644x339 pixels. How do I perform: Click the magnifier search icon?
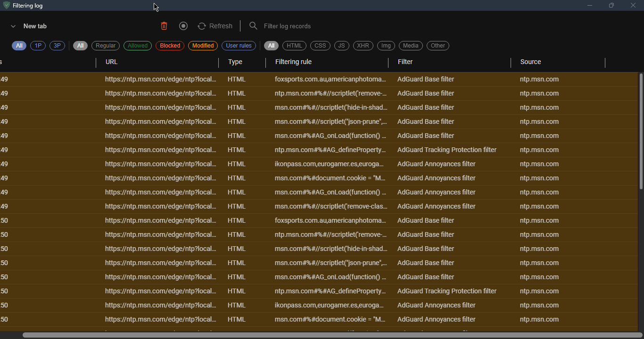pos(253,26)
